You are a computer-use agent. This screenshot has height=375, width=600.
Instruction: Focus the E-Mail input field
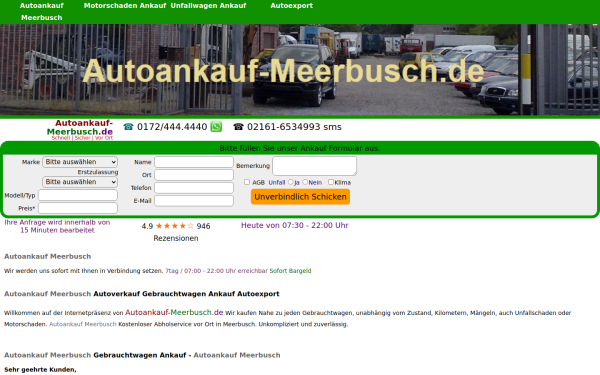pyautogui.click(x=194, y=201)
